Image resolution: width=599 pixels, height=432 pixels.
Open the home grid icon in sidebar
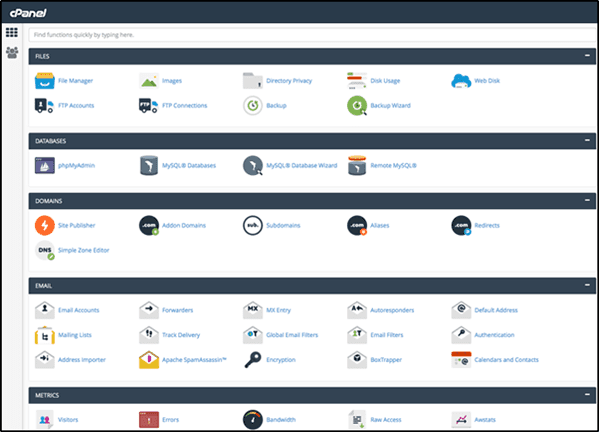(11, 32)
